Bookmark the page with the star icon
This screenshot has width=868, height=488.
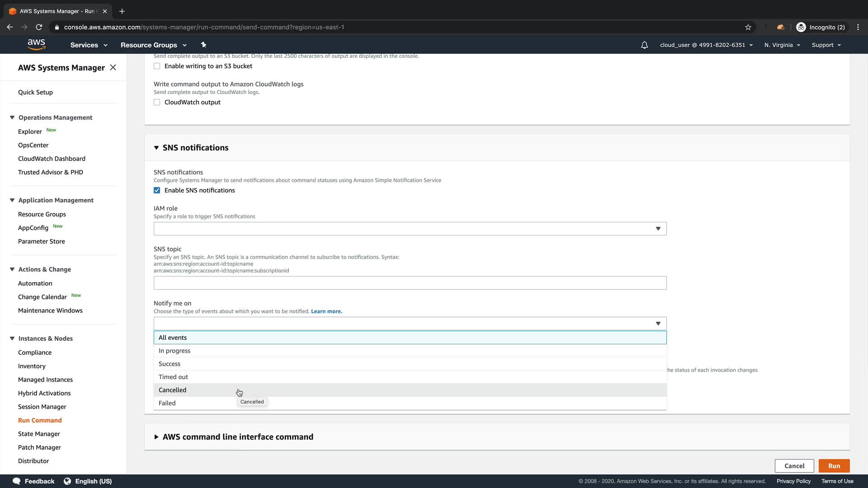748,27
